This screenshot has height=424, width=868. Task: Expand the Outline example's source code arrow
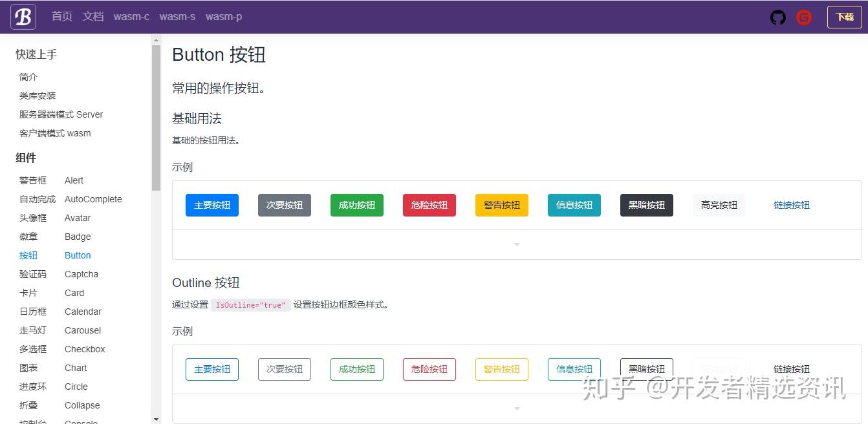coord(516,408)
